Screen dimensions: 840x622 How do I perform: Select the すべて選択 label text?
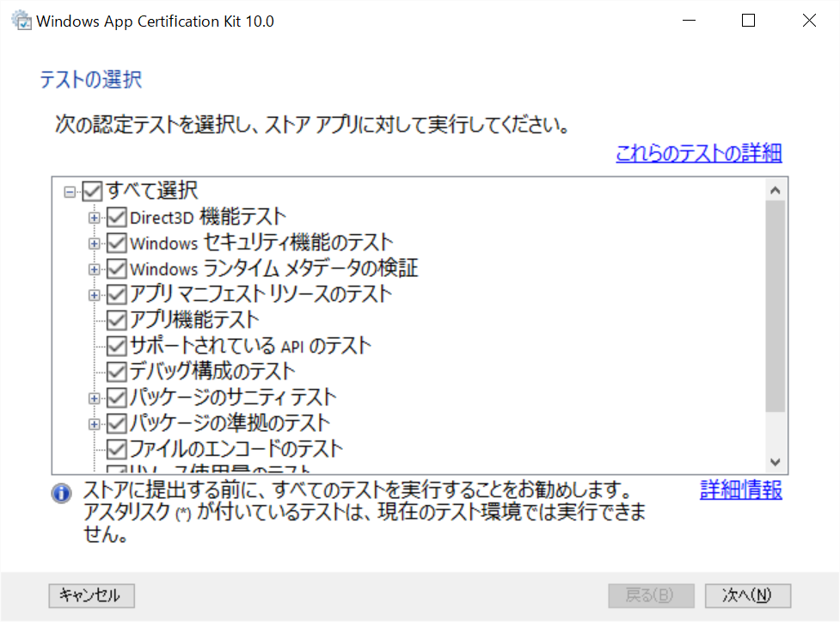(152, 190)
